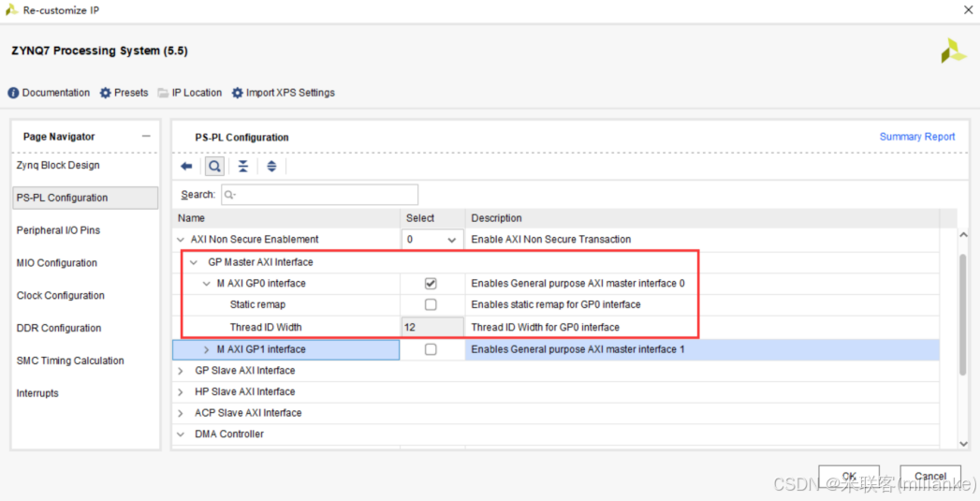Expand the M AXI GP1 interface node

(207, 349)
